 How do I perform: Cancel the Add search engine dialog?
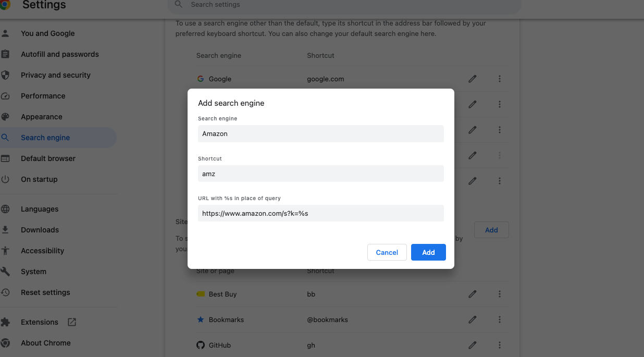click(x=387, y=252)
